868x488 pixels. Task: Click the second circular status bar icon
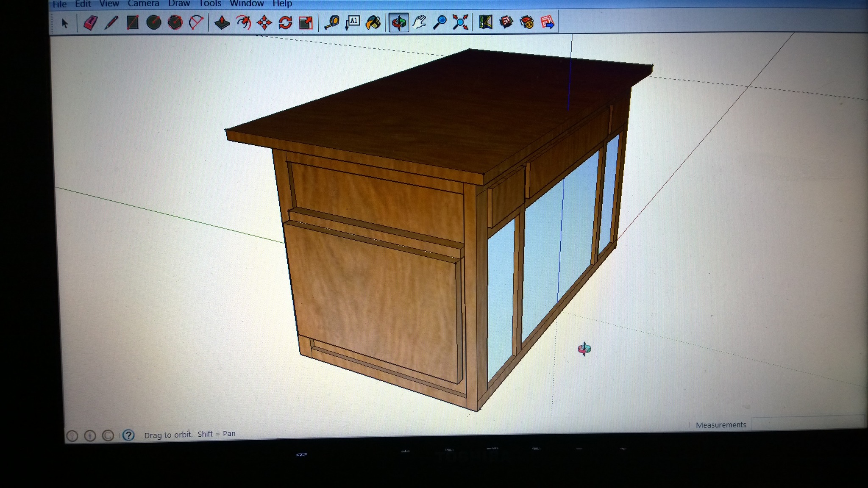(90, 435)
